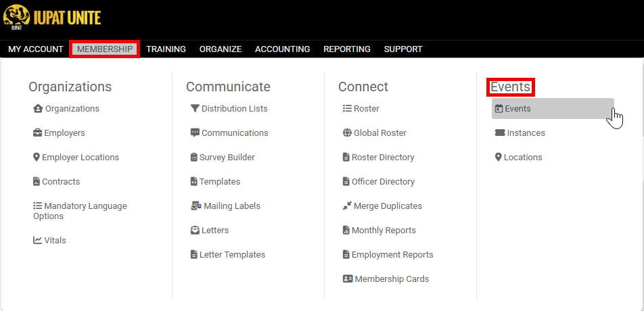This screenshot has height=311, width=644.
Task: Click the Organizations house icon
Action: [x=38, y=109]
